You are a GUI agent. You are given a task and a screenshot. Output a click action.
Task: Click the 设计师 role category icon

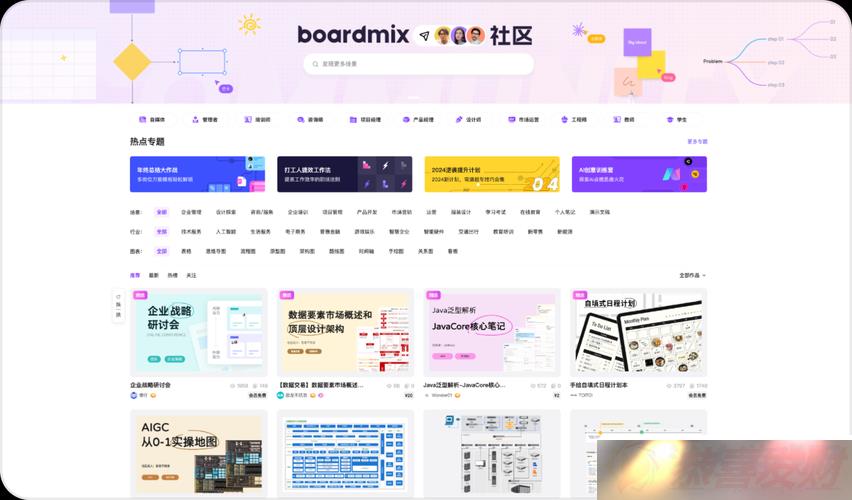click(459, 120)
